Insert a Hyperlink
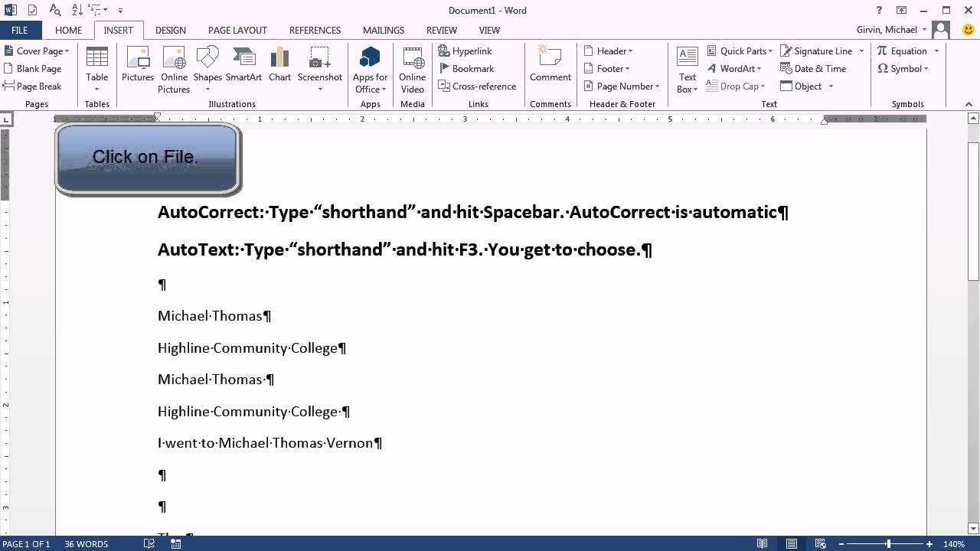The height and width of the screenshot is (551, 980). [465, 51]
